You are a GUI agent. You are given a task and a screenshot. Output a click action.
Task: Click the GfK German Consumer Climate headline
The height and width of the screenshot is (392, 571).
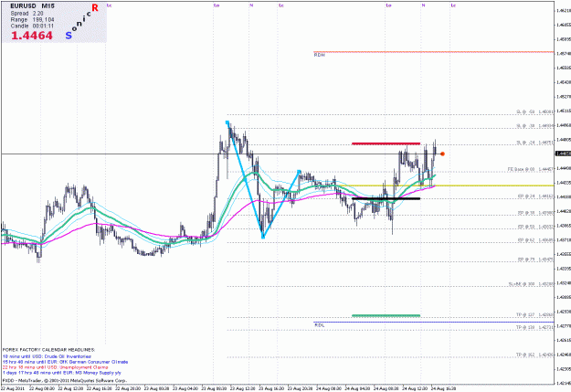pyautogui.click(x=65, y=362)
